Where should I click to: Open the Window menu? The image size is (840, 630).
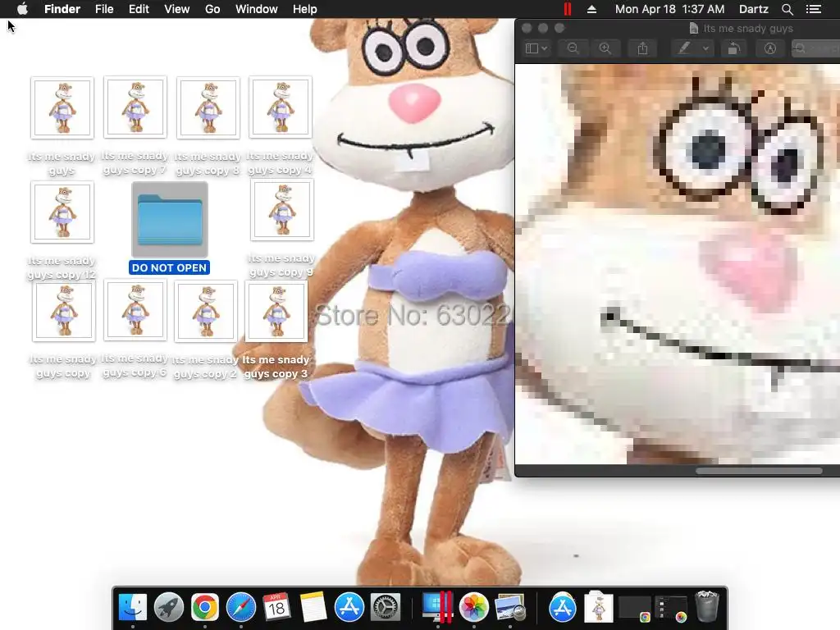[257, 9]
